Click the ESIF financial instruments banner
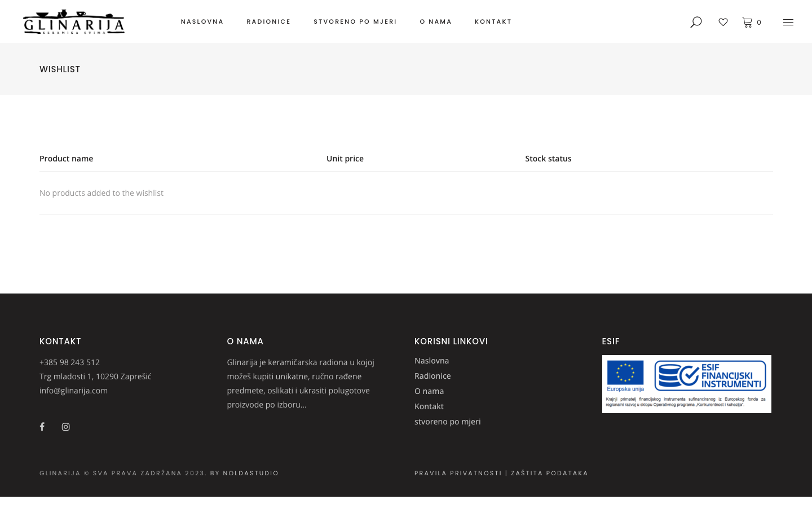The image size is (812, 508). click(686, 384)
